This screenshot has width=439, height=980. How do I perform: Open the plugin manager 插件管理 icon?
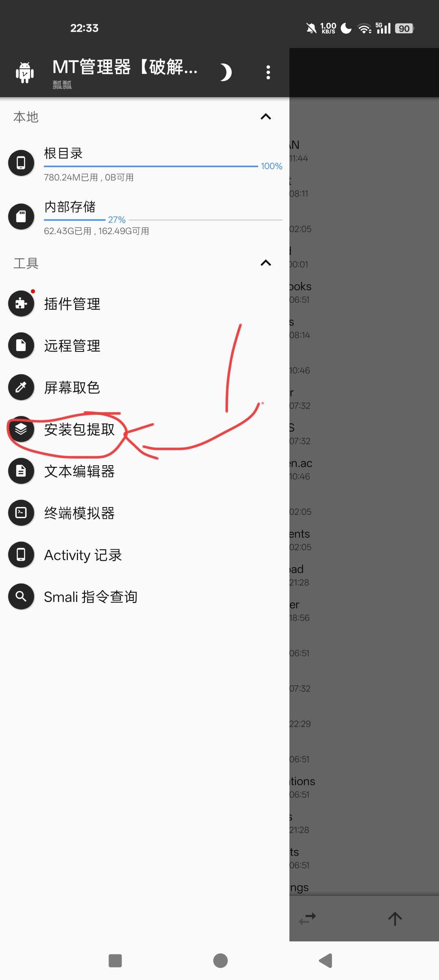point(21,304)
